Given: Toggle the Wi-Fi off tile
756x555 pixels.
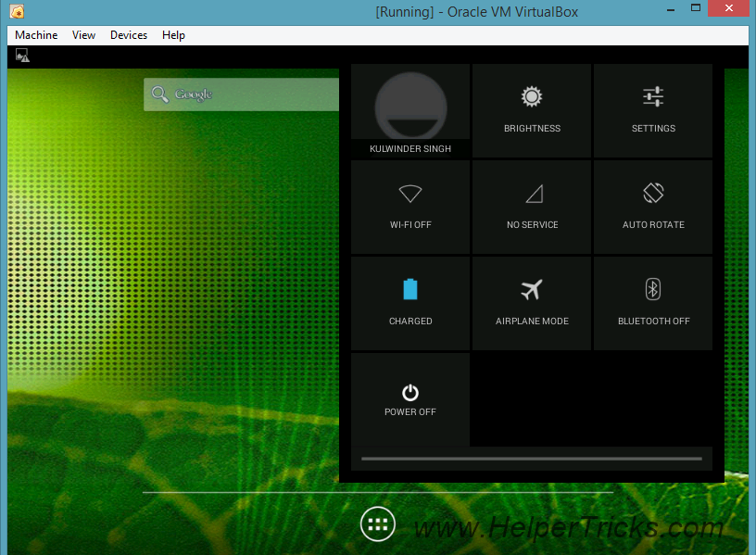Looking at the screenshot, I should pos(410,207).
